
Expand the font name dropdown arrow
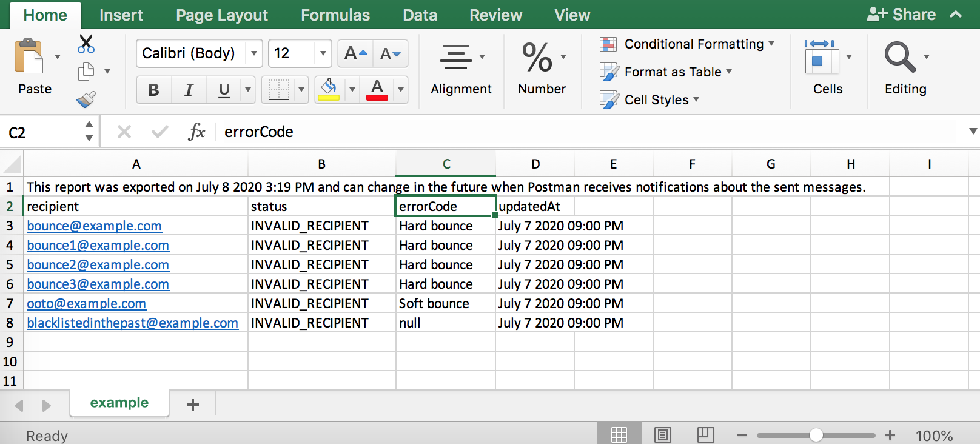point(254,53)
